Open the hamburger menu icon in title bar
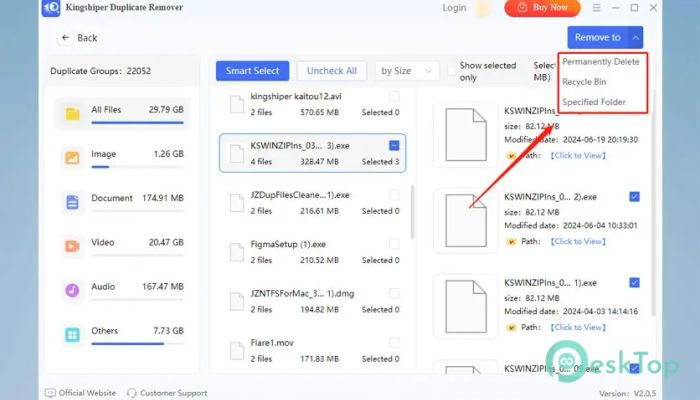The height and width of the screenshot is (400, 700). point(596,8)
